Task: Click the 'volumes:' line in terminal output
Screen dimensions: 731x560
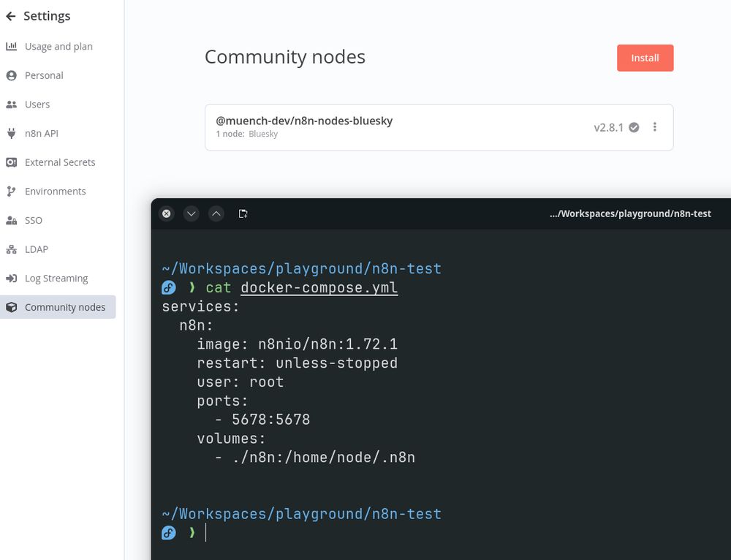Action: 231,439
